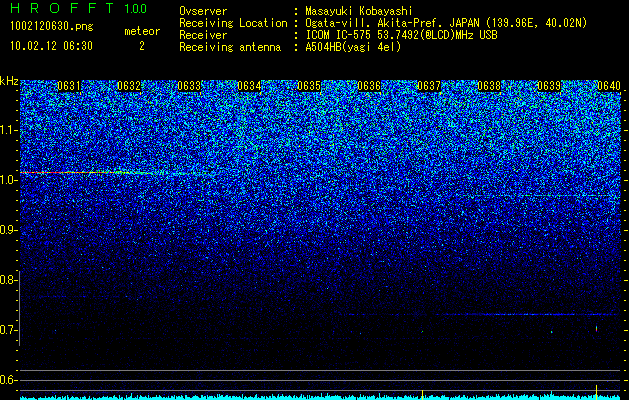
Task: Click the 0.7 kHz frequency axis label
Action: click(x=7, y=330)
